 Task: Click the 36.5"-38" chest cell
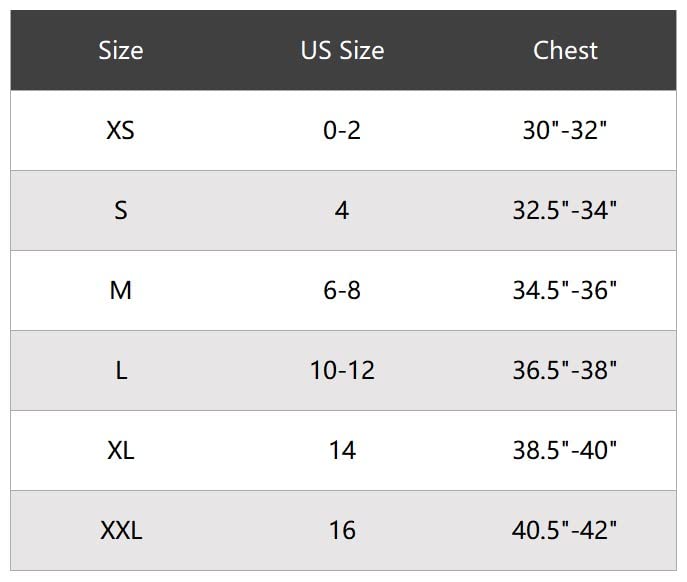click(565, 371)
